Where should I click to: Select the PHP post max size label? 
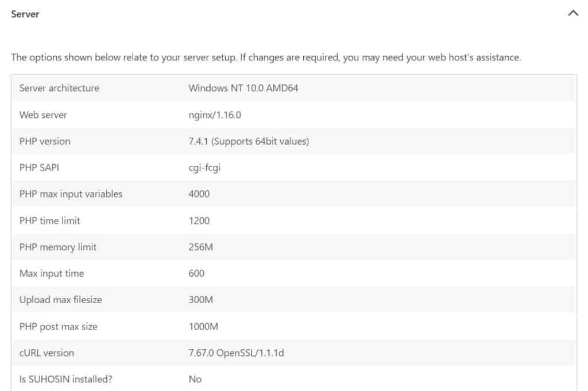click(59, 327)
